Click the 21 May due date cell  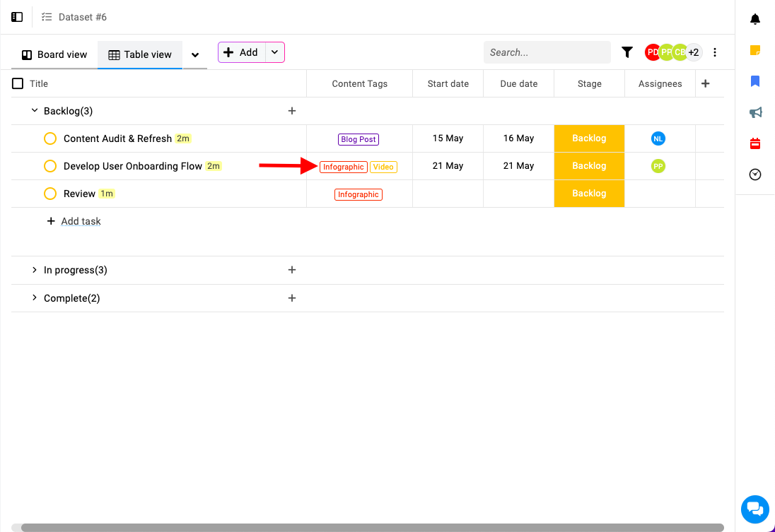coord(518,166)
